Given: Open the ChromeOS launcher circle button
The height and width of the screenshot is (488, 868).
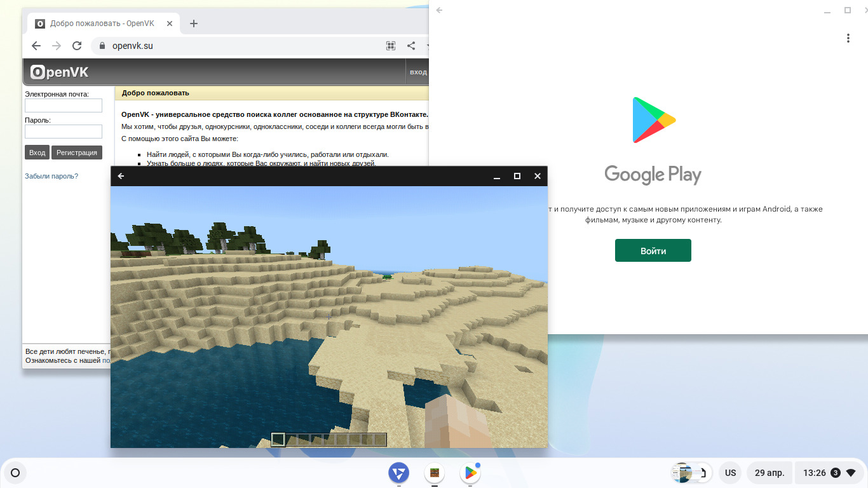Looking at the screenshot, I should (15, 473).
